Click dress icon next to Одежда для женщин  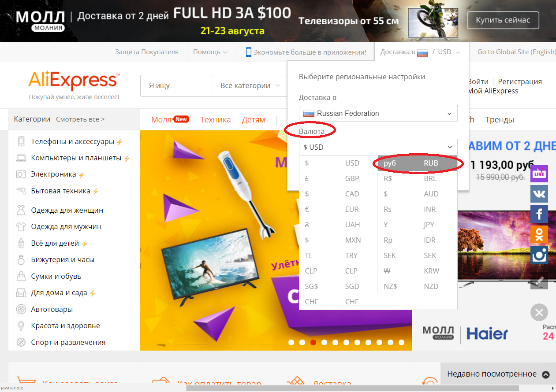[x=21, y=210]
